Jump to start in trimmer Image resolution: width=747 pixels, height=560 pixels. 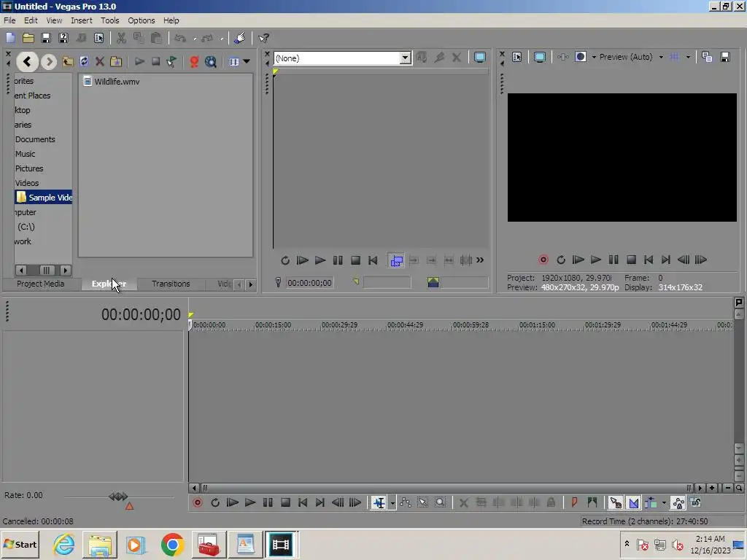373,260
